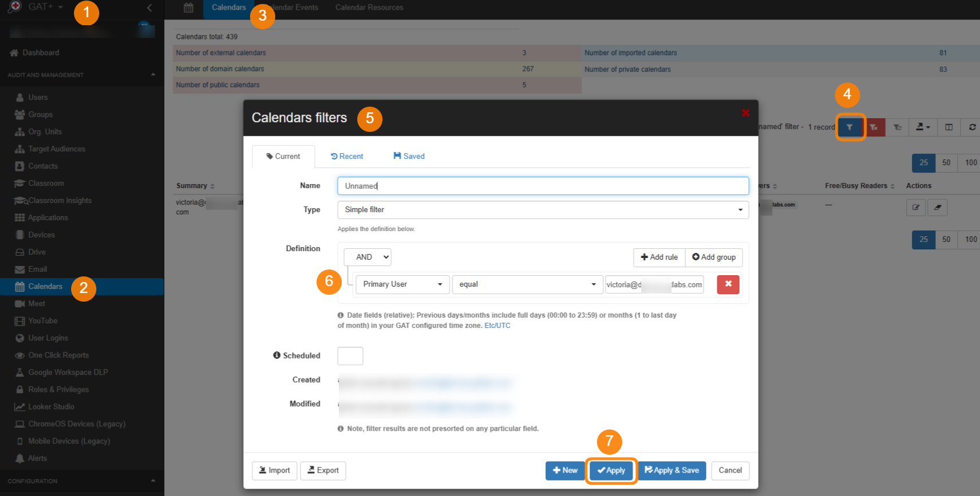Open the Primary User field dropdown

pyautogui.click(x=402, y=284)
